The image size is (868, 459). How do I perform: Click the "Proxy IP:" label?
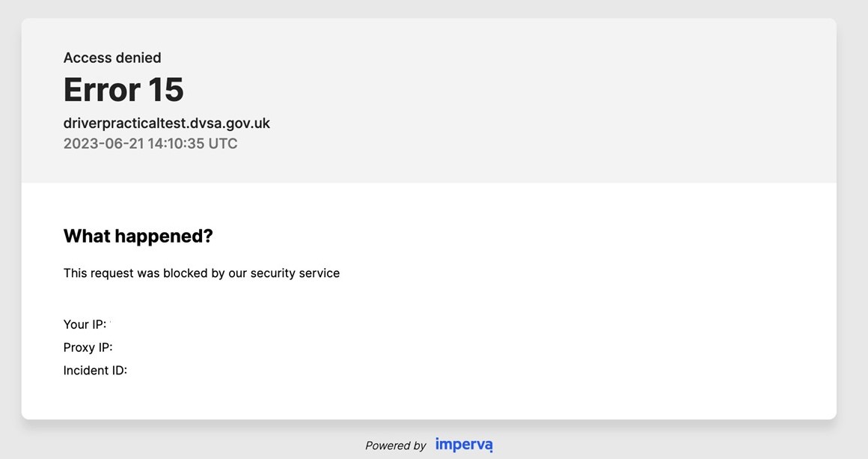coord(88,347)
